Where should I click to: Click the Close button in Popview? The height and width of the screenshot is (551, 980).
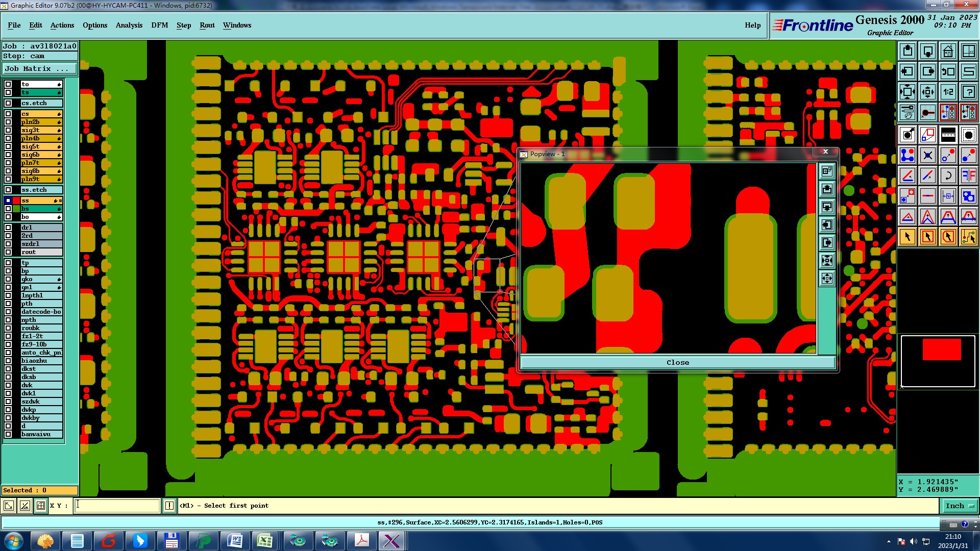(x=677, y=363)
